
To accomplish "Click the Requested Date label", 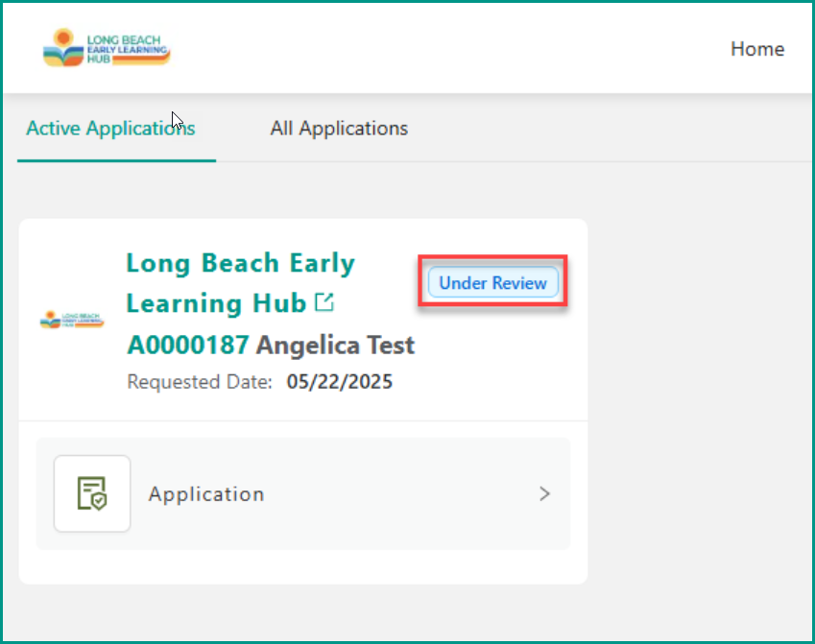I will pyautogui.click(x=200, y=382).
